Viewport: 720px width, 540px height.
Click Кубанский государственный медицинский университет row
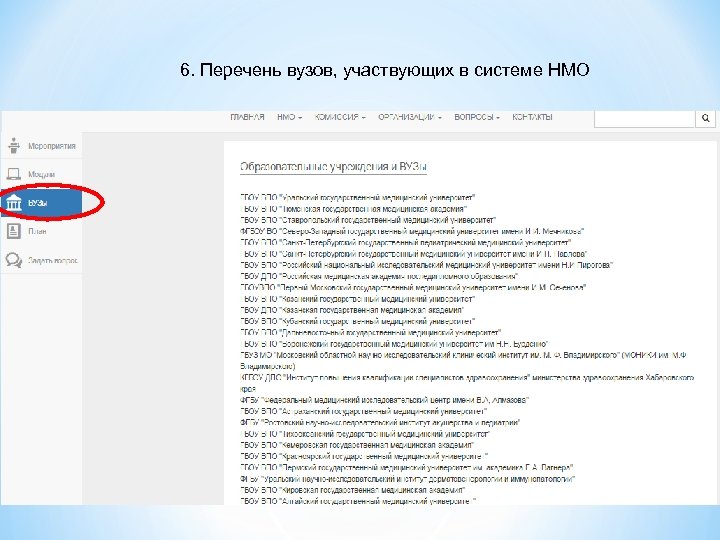coord(357,321)
